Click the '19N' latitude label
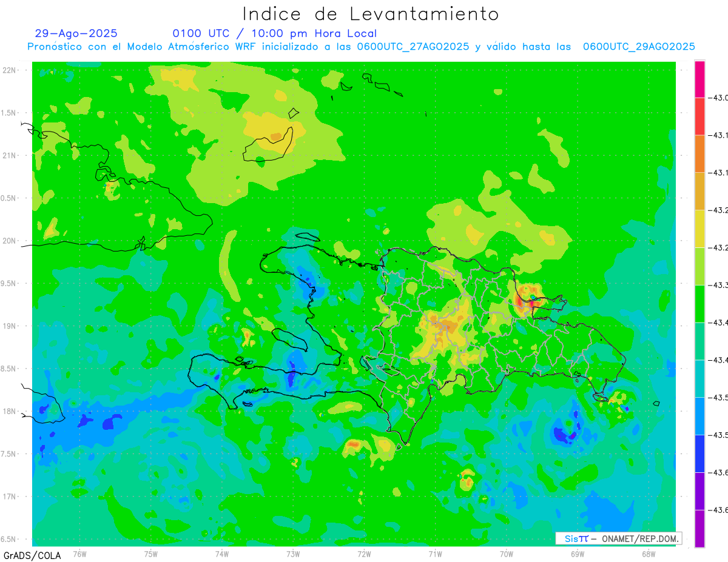 click(x=10, y=326)
